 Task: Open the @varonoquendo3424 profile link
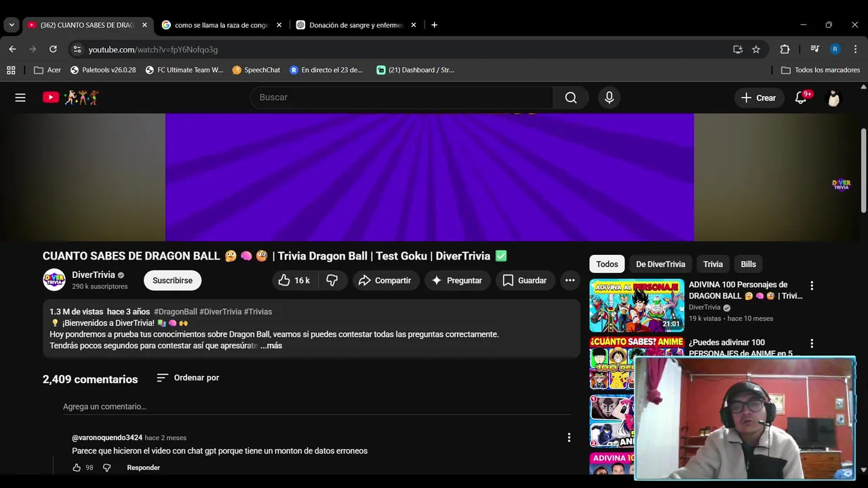point(107,438)
